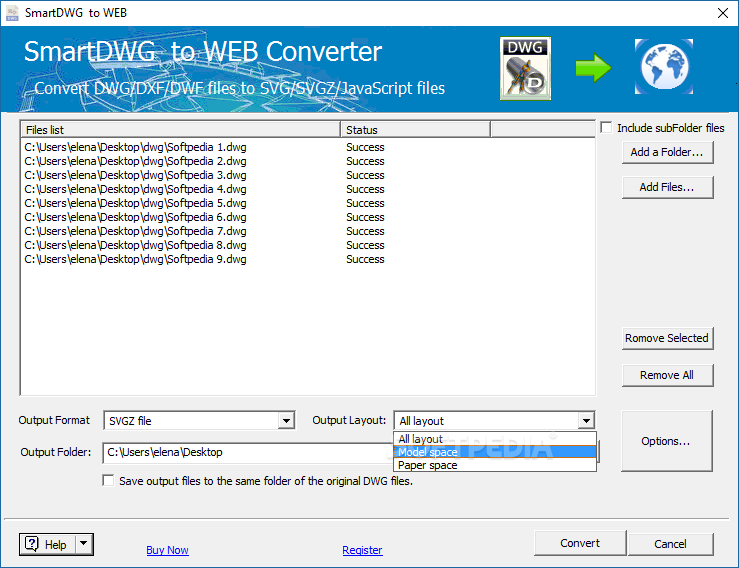Click Success status of Softpedia 1.dwg
Image resolution: width=739 pixels, height=568 pixels.
tap(365, 147)
